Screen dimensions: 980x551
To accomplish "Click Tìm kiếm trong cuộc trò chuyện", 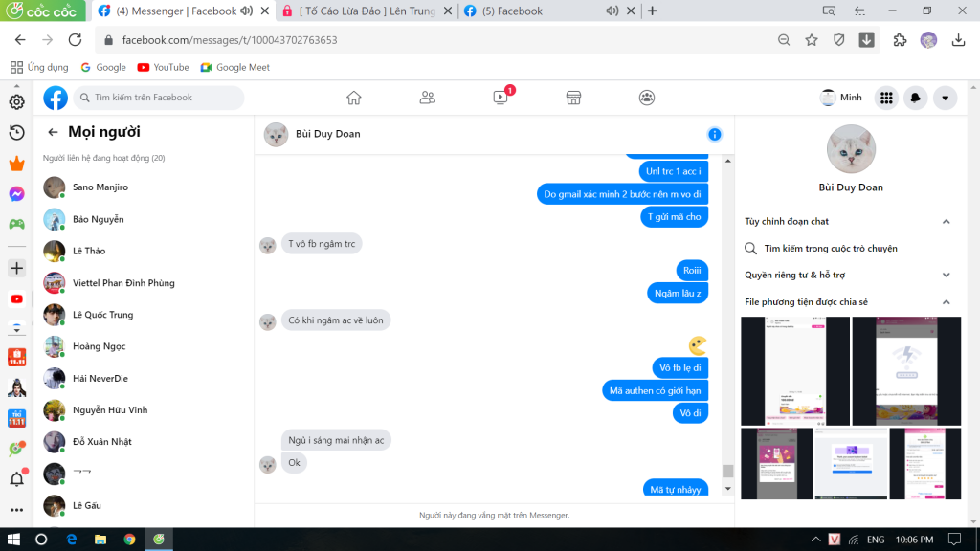I will pyautogui.click(x=830, y=249).
